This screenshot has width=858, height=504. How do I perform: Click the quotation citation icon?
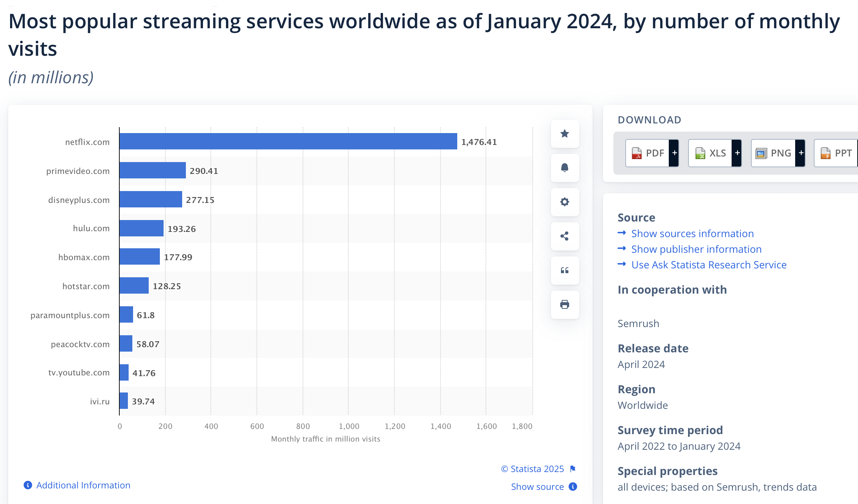[565, 271]
